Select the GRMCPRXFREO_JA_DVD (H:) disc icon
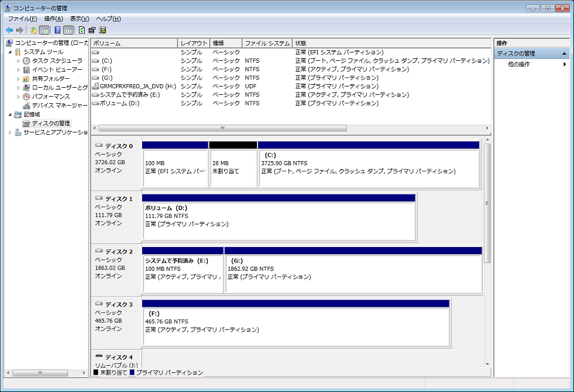Screen dimensions: 574x392 coord(96,87)
